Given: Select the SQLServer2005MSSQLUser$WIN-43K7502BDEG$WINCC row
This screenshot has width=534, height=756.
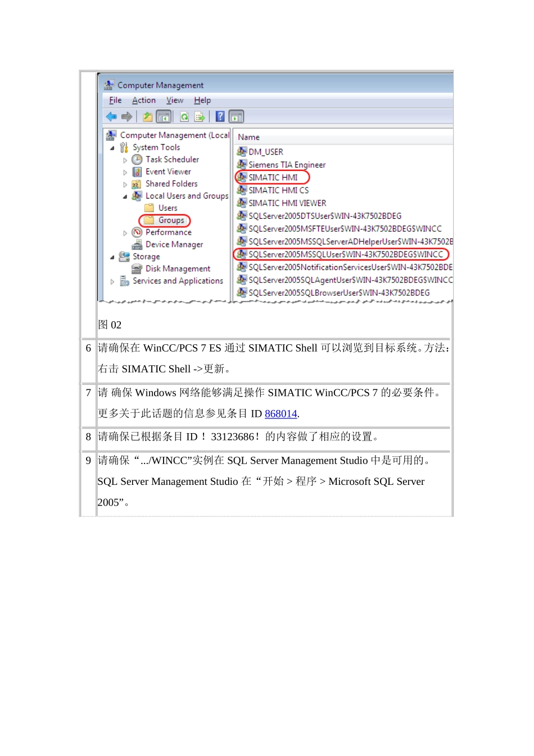Looking at the screenshot, I should [346, 254].
